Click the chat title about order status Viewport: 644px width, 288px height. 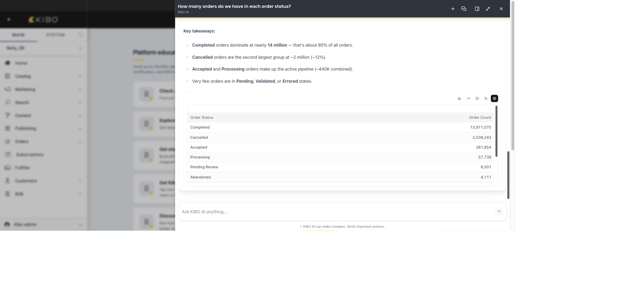point(234,6)
